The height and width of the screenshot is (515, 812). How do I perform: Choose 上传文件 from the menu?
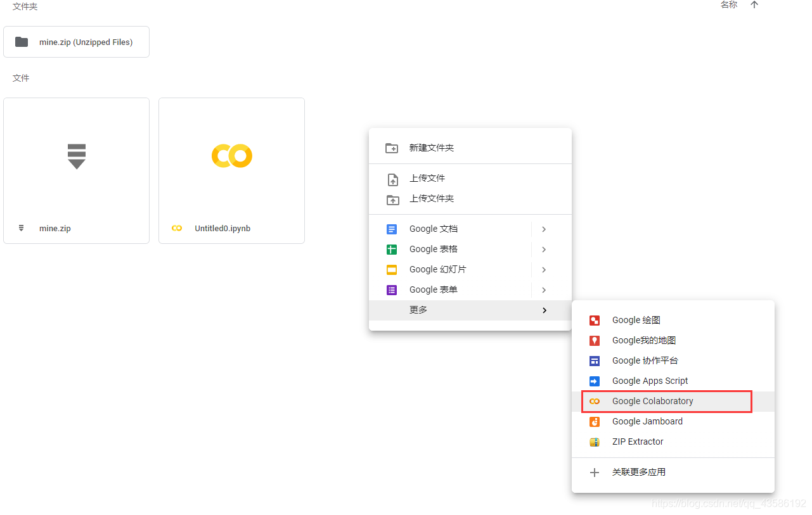click(x=470, y=179)
